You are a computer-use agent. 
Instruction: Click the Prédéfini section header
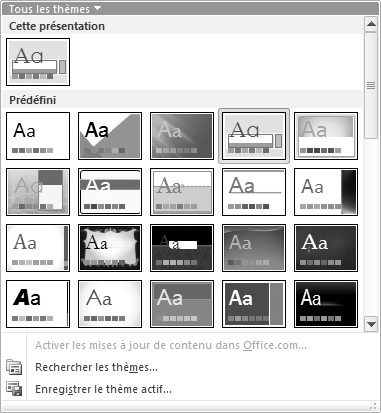point(33,100)
